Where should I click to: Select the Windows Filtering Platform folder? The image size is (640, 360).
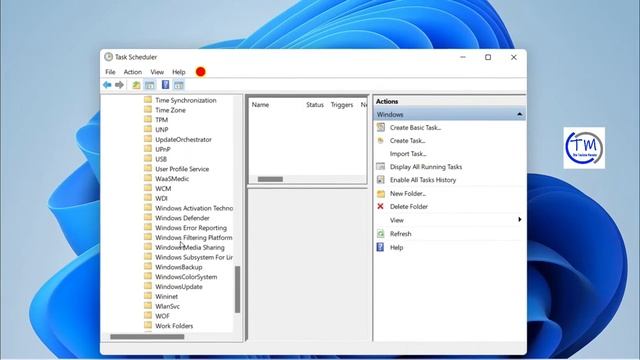point(193,237)
